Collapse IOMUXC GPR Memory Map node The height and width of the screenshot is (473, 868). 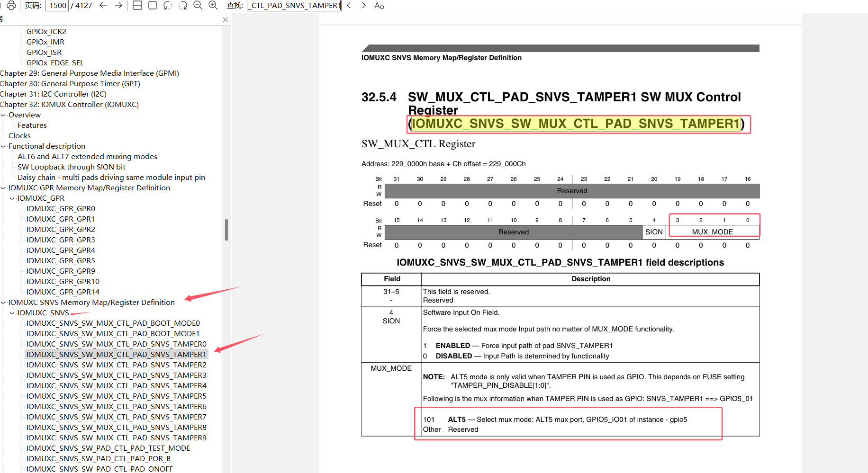coord(3,188)
